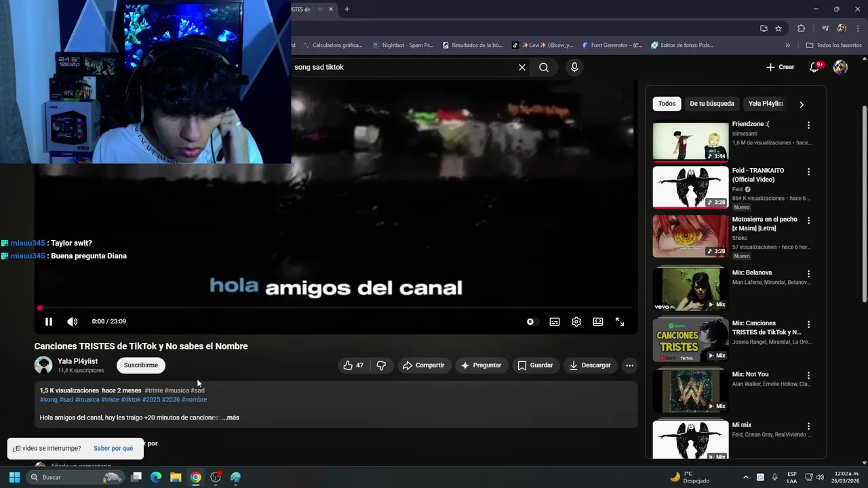Open the Feid TRANKAITO thumbnail
This screenshot has height=488, width=868.
pyautogui.click(x=690, y=187)
